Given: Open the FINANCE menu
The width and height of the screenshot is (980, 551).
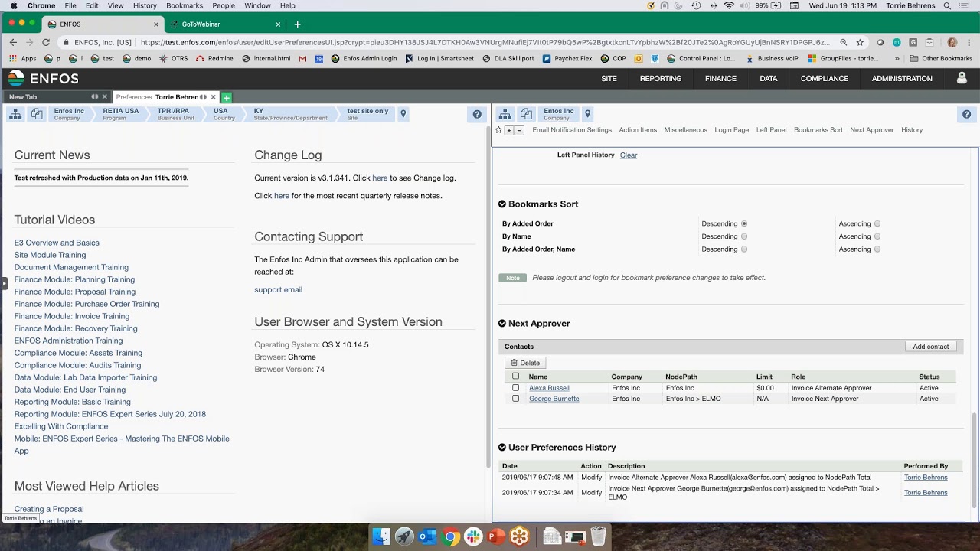Looking at the screenshot, I should click(x=720, y=78).
